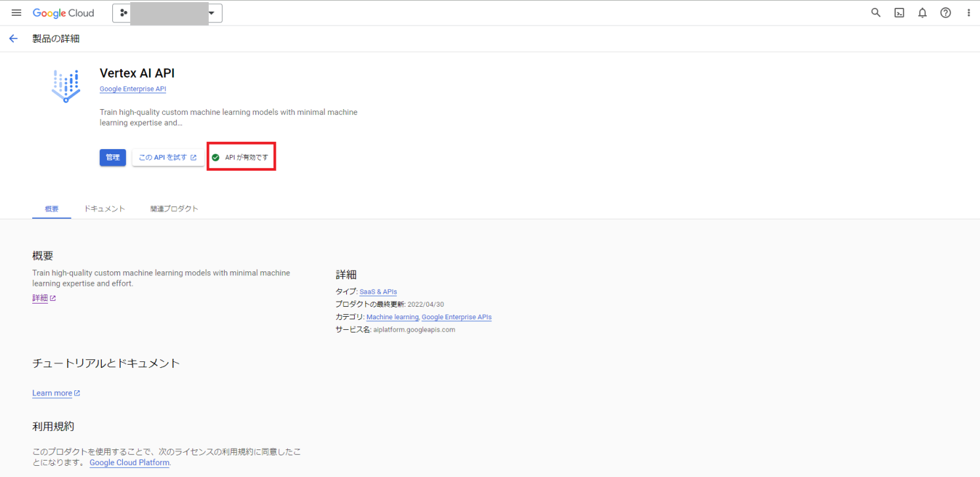Click the 製品の詳細 page heading
Viewport: 980px width, 477px height.
[x=56, y=39]
